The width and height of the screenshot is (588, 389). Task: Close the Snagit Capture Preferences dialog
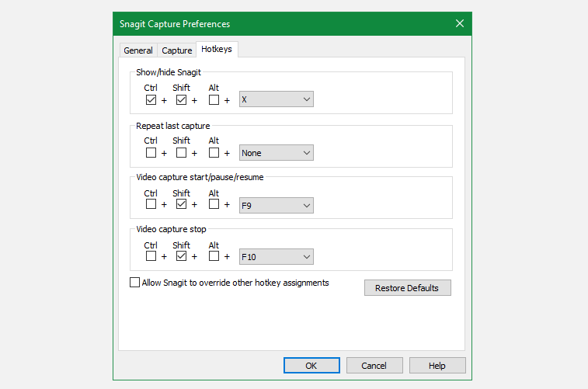click(x=460, y=23)
